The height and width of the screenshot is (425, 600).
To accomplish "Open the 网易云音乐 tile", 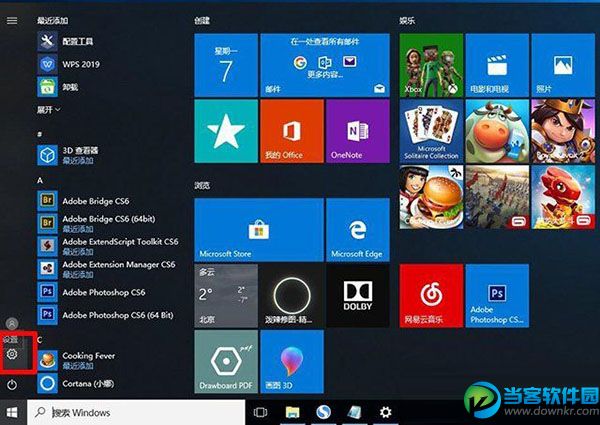I will 431,296.
